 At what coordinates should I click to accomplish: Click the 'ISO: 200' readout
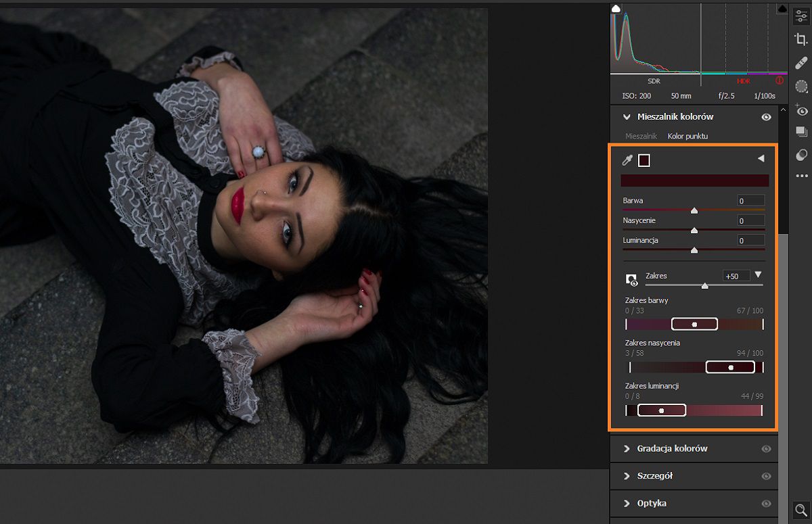coord(636,96)
